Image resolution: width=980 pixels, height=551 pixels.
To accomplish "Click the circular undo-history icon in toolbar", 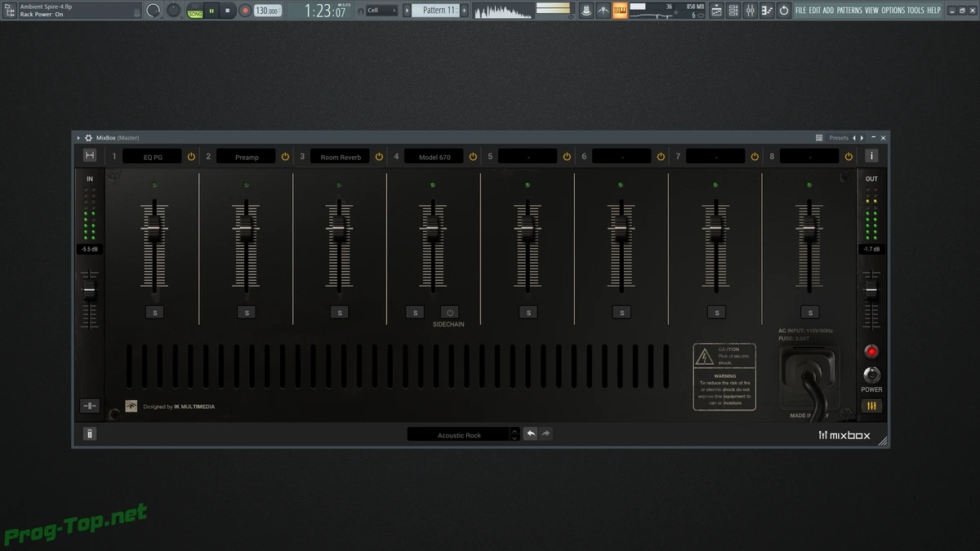I will [784, 11].
